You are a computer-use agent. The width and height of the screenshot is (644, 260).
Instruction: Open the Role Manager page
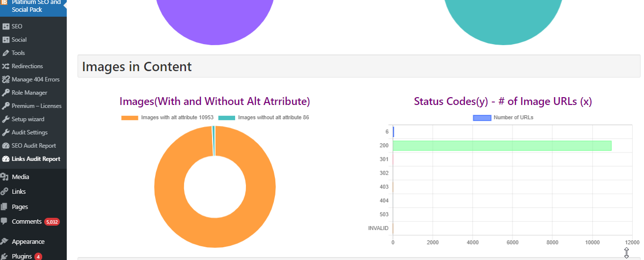(29, 93)
